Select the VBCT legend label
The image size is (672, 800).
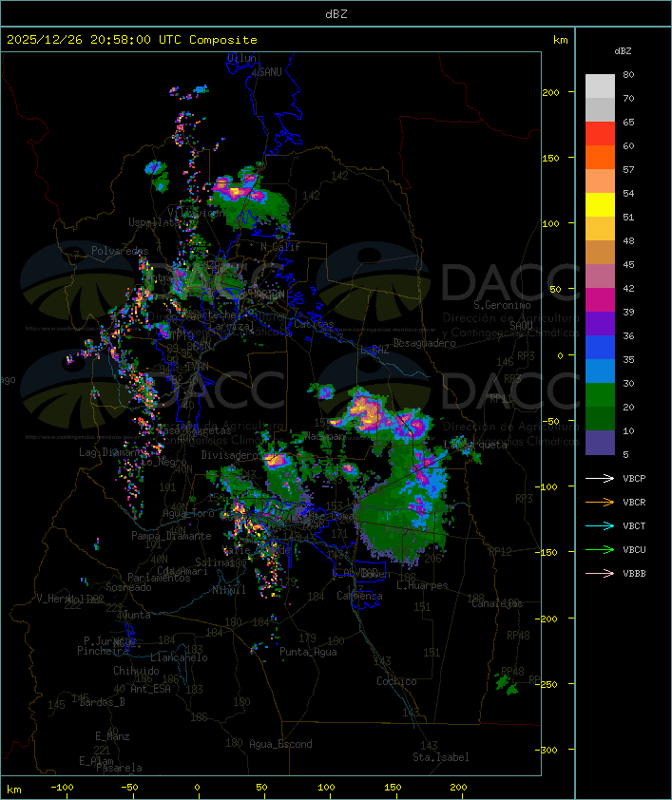634,525
